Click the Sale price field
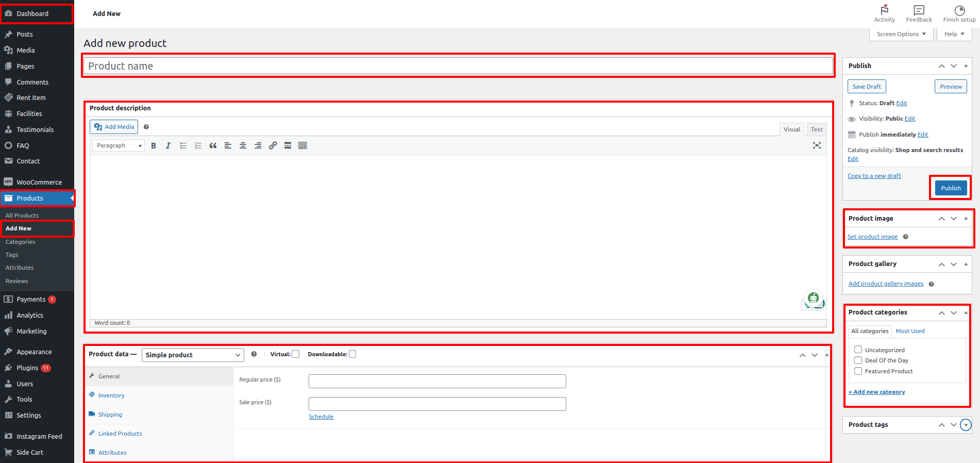 [437, 404]
